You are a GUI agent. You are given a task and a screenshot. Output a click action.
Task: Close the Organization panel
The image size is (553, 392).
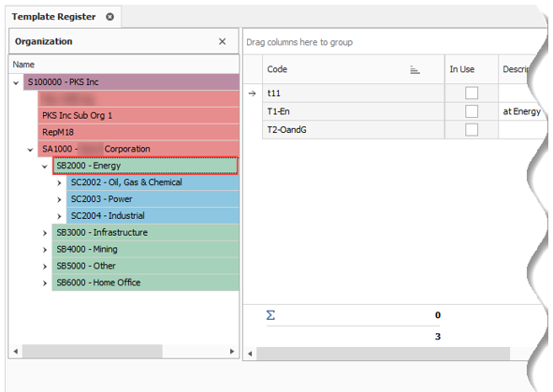222,41
